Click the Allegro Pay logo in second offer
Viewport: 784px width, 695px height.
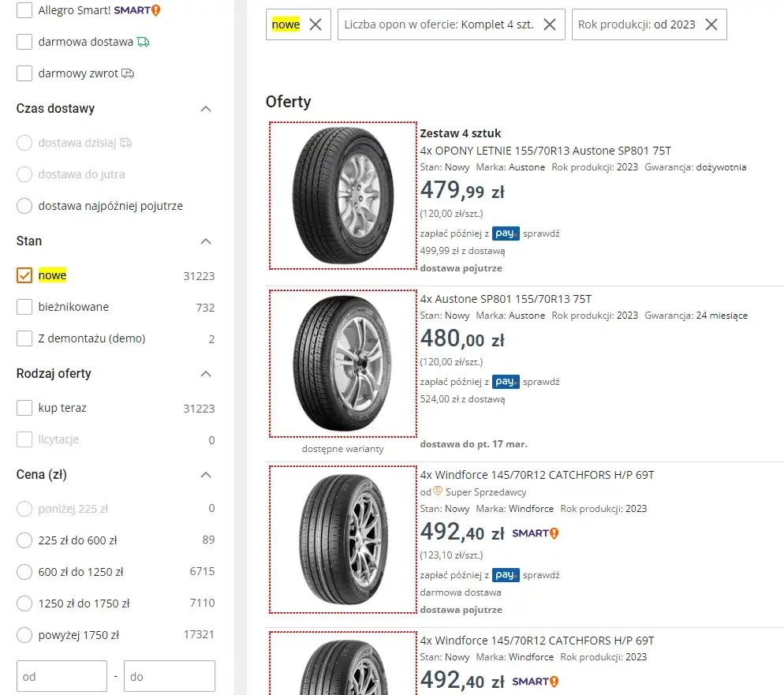(506, 382)
